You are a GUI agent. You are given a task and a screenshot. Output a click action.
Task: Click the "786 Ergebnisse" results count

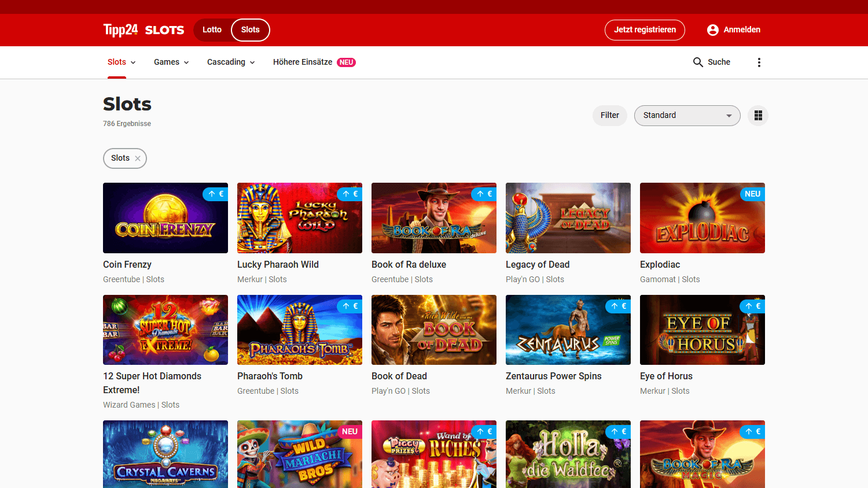coord(127,124)
